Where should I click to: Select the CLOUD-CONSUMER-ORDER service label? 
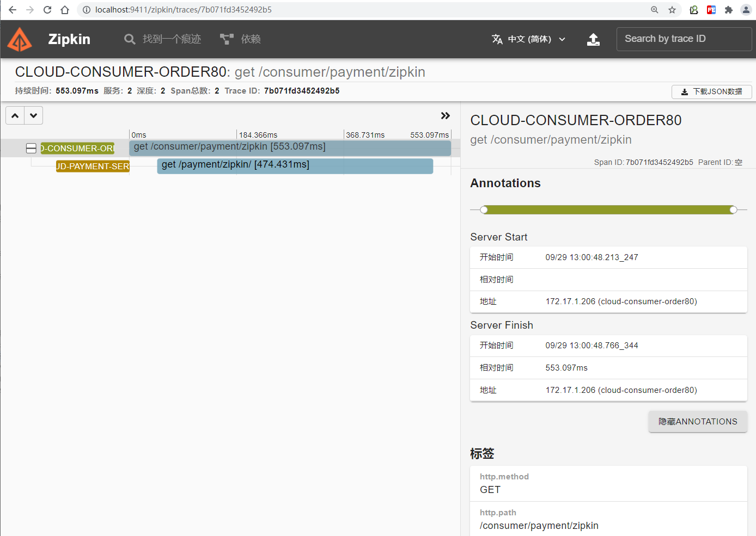tap(77, 149)
